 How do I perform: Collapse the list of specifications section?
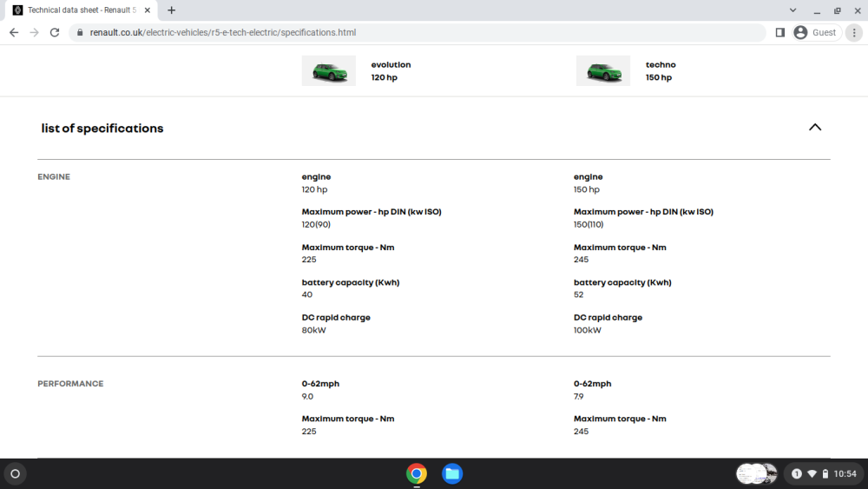click(815, 128)
